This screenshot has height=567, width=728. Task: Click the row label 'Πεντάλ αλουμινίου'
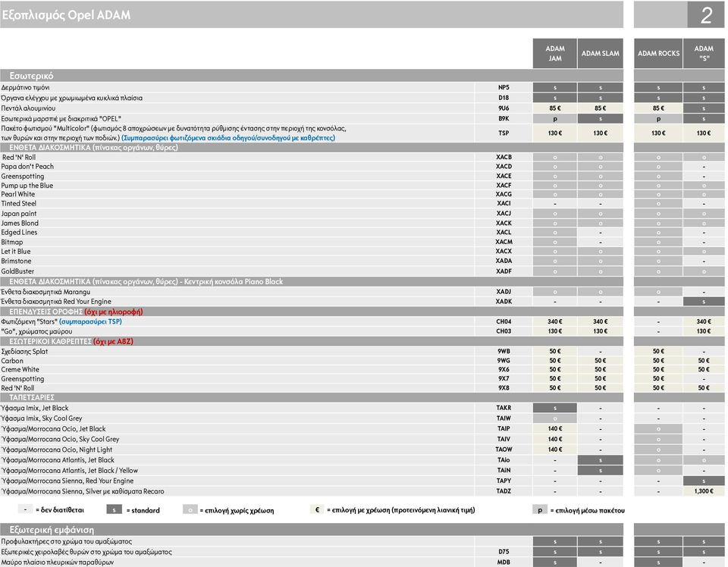28,108
